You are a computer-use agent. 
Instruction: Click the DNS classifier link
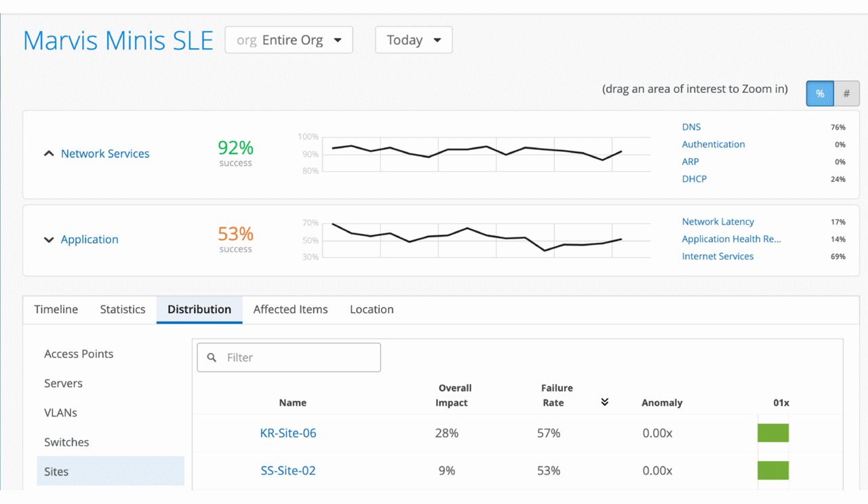[x=691, y=127]
